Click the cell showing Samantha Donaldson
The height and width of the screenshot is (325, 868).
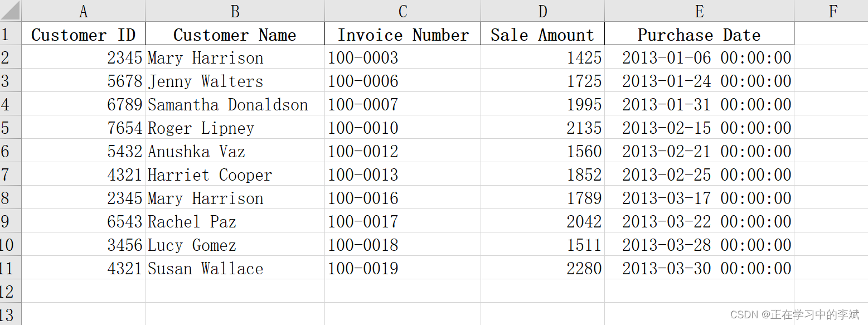point(235,104)
